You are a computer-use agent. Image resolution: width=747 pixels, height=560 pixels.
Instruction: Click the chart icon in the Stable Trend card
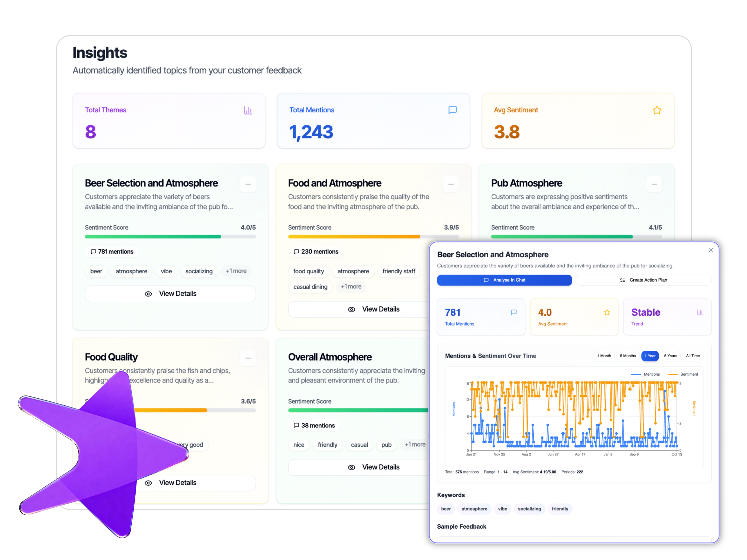[700, 313]
